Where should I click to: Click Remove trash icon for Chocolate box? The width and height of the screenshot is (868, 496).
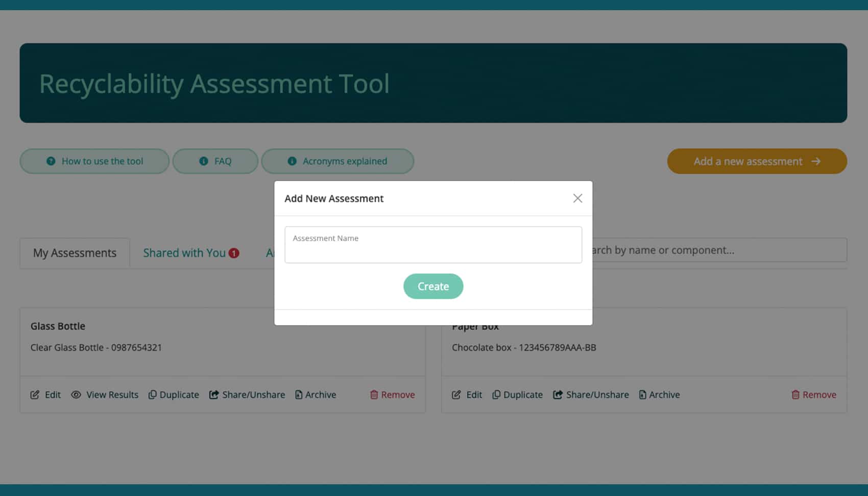(x=795, y=394)
